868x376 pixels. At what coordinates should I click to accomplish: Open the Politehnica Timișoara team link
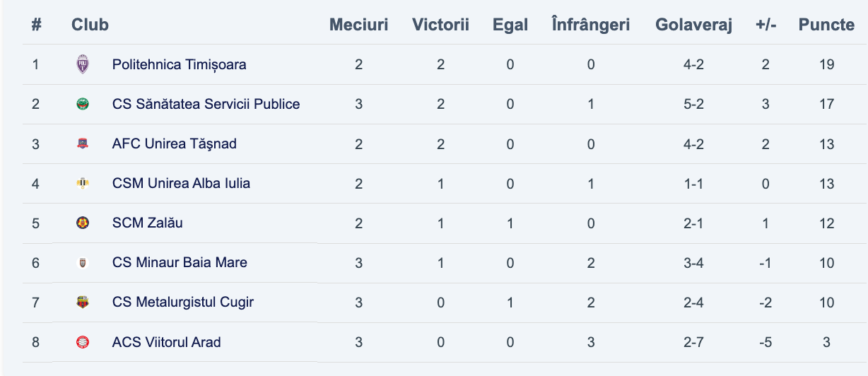click(x=179, y=64)
